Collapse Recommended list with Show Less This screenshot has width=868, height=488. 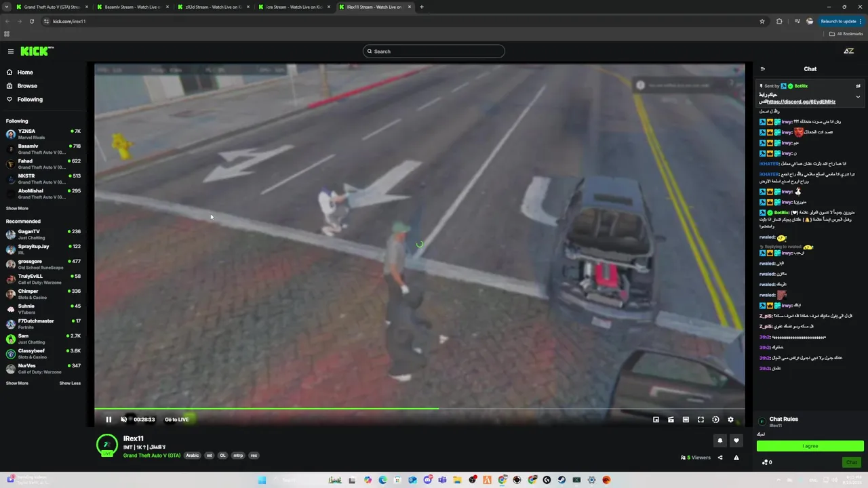point(70,384)
